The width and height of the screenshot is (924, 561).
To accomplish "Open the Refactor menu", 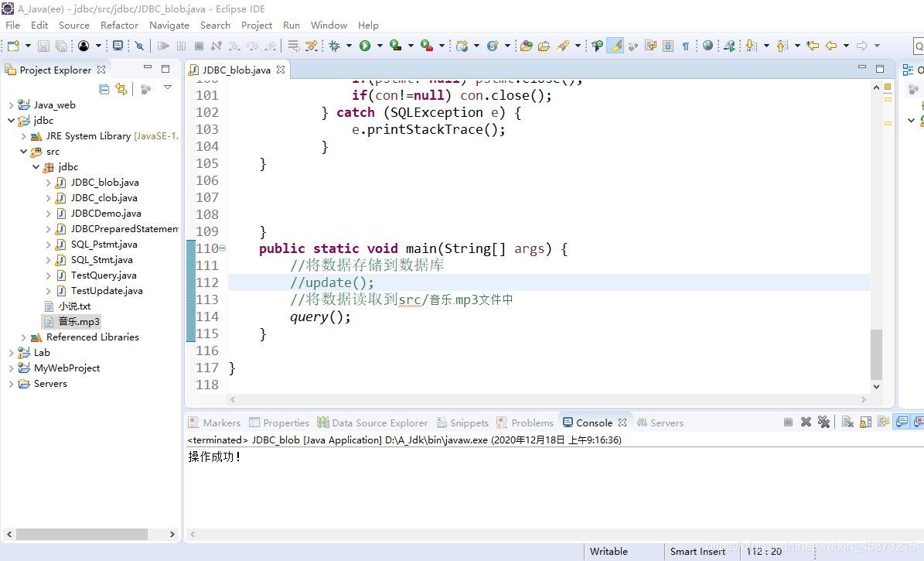I will point(119,26).
